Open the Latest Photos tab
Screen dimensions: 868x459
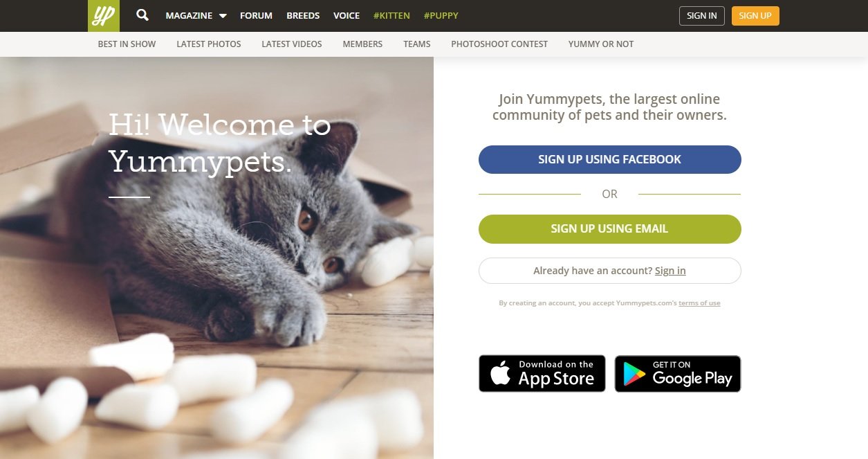(x=209, y=44)
